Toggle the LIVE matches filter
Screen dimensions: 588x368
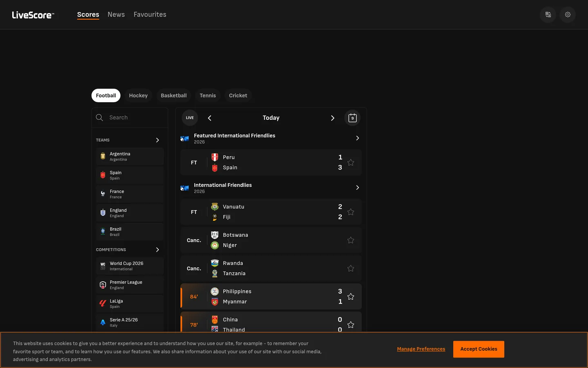click(x=190, y=118)
